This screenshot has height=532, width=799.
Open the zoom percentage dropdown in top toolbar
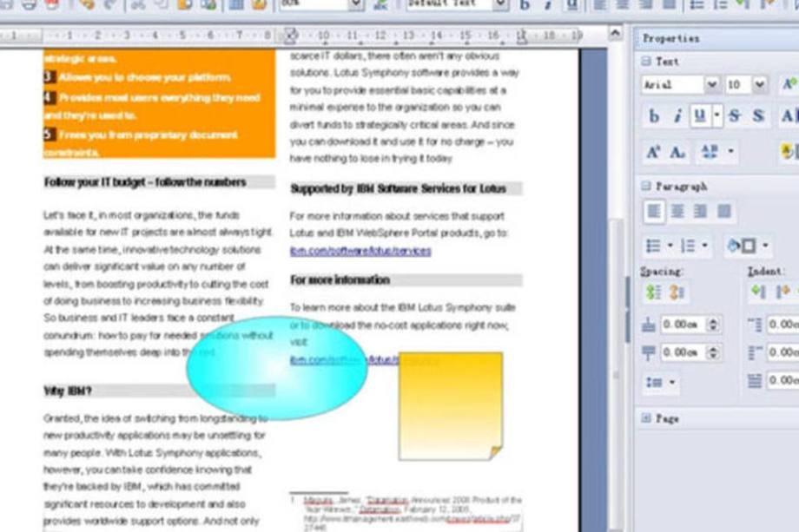click(x=356, y=5)
